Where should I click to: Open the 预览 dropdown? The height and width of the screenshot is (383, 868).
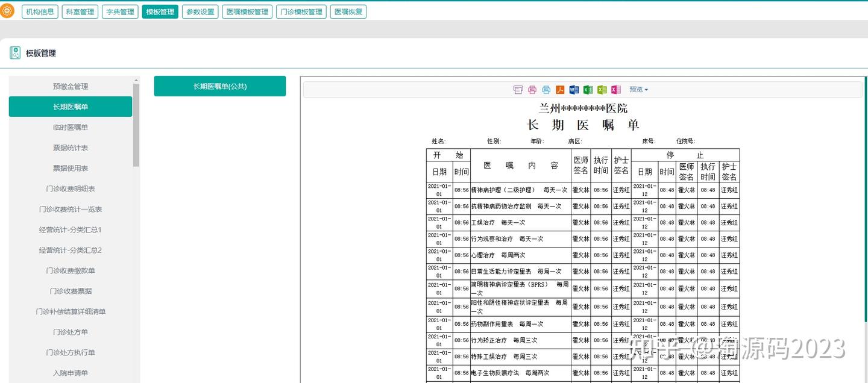coord(638,90)
